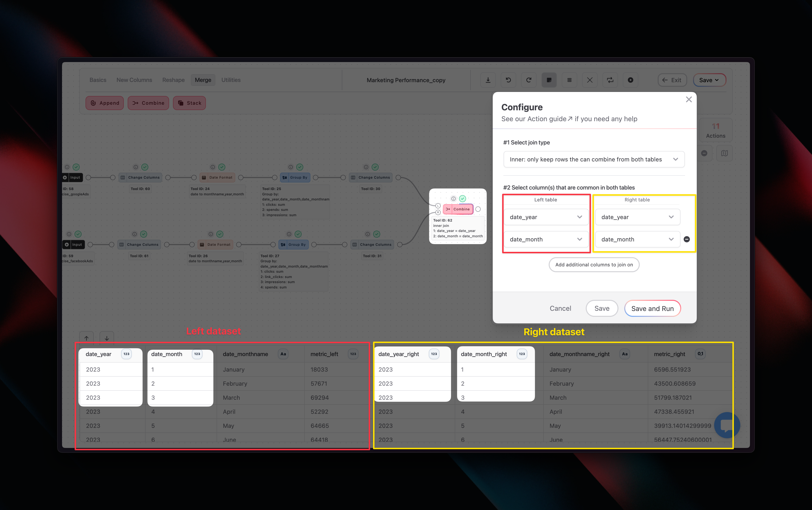
Task: Open the map view icon beside Actions
Action: point(724,153)
